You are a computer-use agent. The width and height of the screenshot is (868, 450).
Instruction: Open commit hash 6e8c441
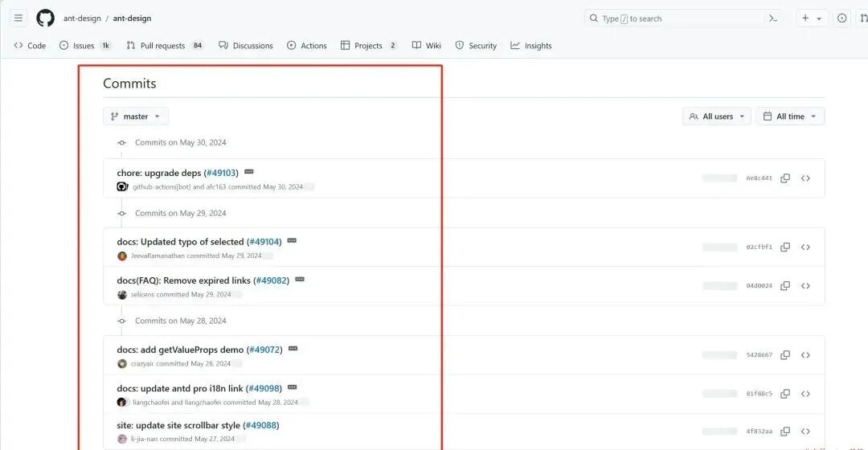tap(759, 178)
